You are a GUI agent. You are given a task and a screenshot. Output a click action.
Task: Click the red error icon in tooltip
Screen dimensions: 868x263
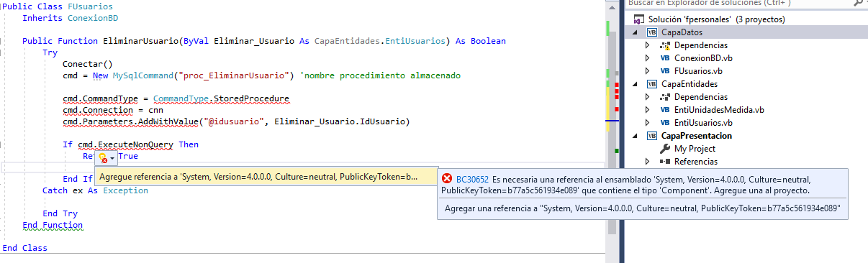(x=447, y=178)
